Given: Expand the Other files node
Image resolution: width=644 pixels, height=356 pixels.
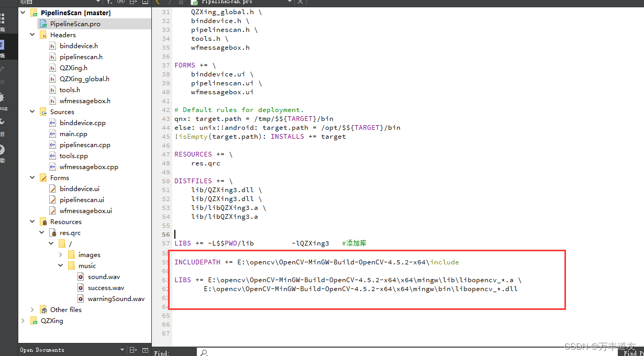Looking at the screenshot, I should click(x=32, y=309).
